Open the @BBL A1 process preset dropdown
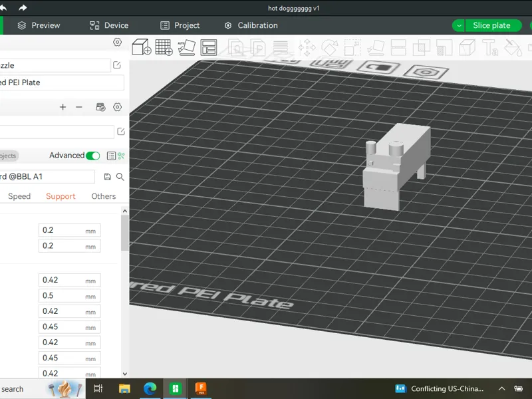The image size is (532, 399). pos(47,177)
